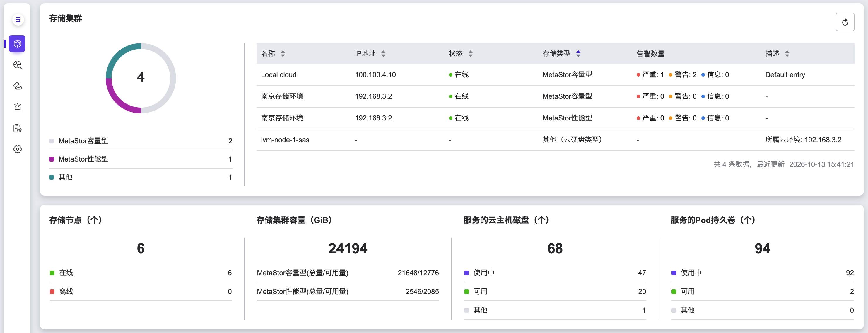Click the last update timestamp text

821,164
